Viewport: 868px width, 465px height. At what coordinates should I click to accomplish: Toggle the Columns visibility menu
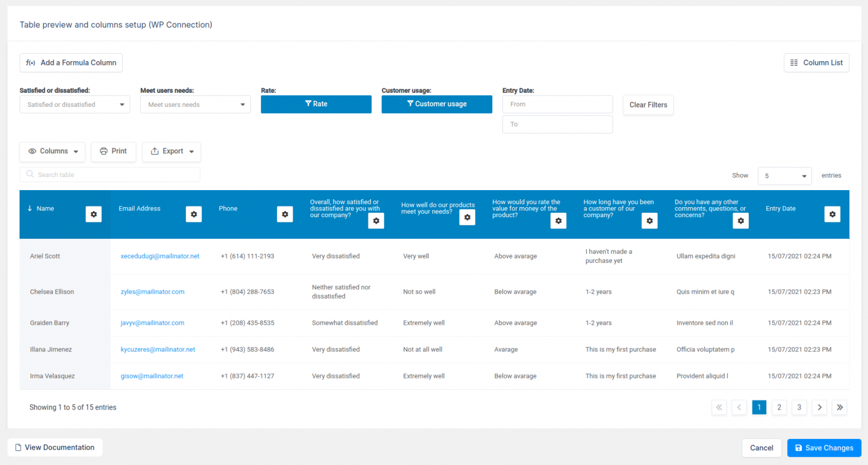coord(52,152)
